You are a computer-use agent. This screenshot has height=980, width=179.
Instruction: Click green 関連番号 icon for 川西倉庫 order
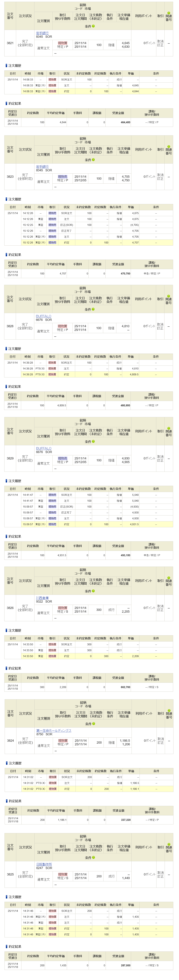(x=169, y=578)
